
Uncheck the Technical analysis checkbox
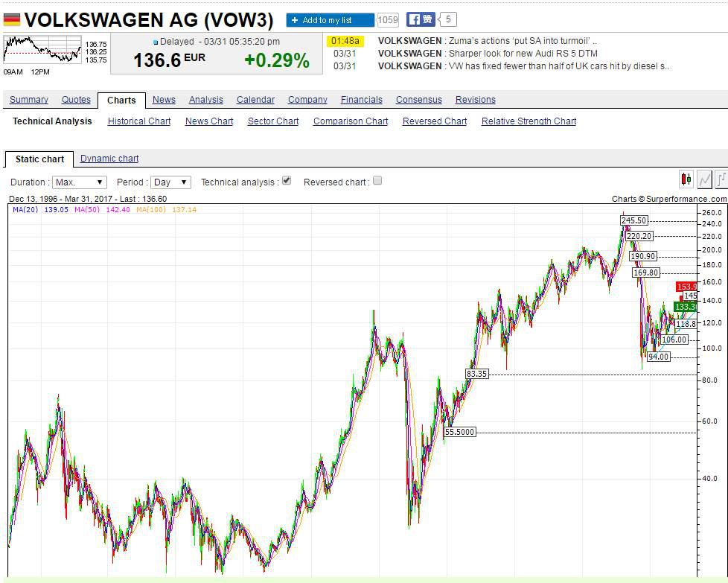[287, 181]
